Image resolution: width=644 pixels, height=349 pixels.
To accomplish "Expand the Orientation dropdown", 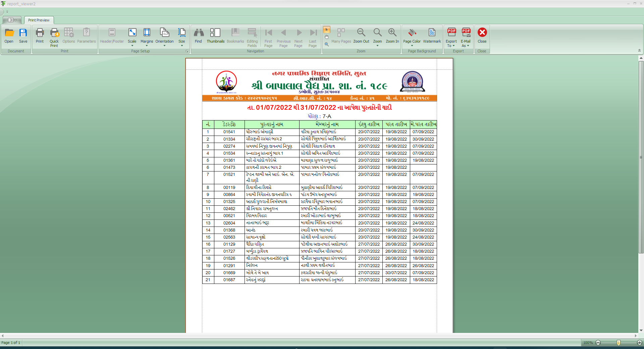I will pyautogui.click(x=164, y=37).
